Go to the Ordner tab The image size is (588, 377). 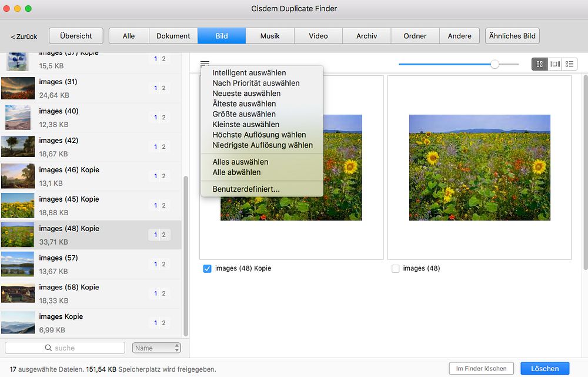[x=415, y=36]
